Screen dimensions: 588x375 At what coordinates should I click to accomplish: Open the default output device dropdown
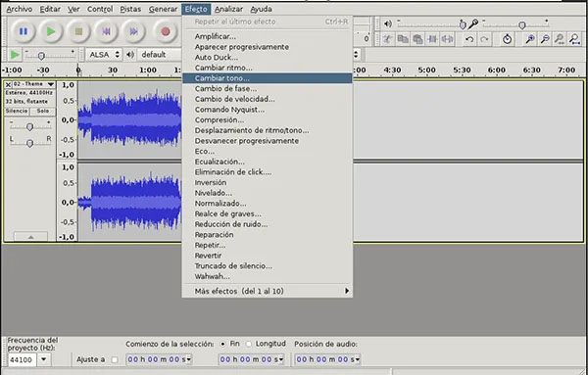click(160, 55)
